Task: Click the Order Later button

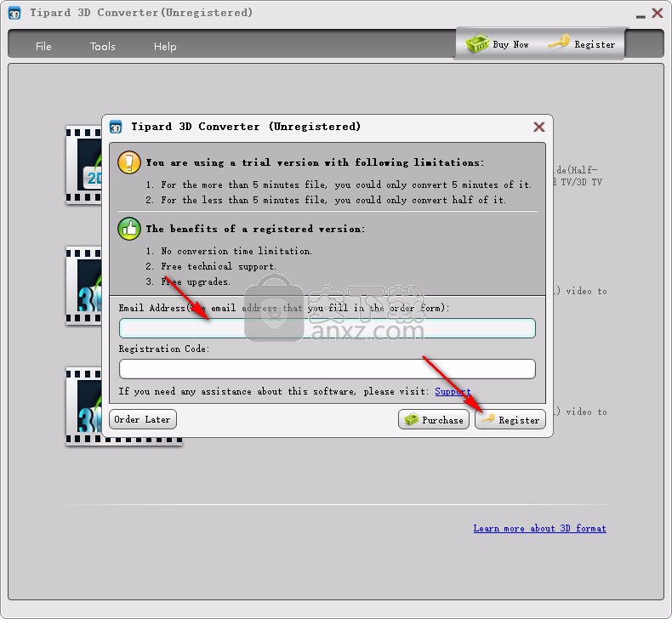Action: click(143, 419)
